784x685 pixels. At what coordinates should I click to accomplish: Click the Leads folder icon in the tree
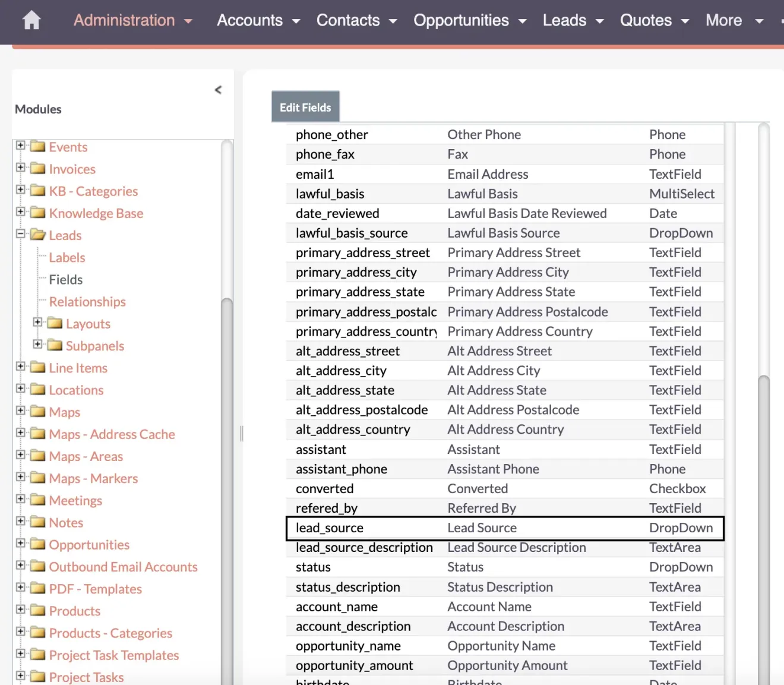37,235
